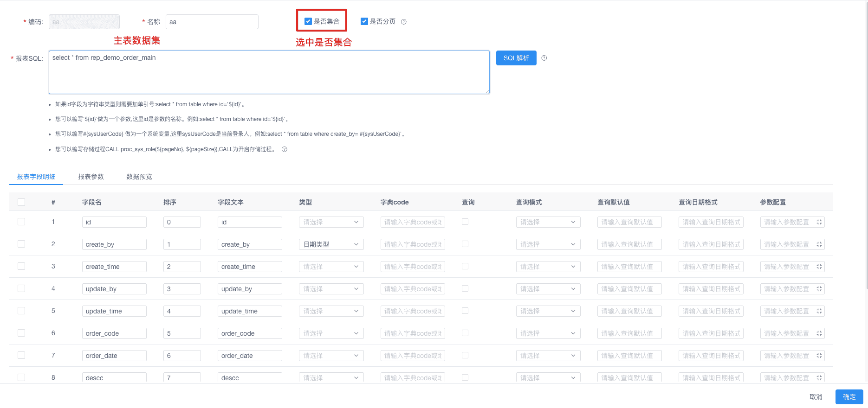
Task: Select row checkbox for id field
Action: tap(21, 222)
